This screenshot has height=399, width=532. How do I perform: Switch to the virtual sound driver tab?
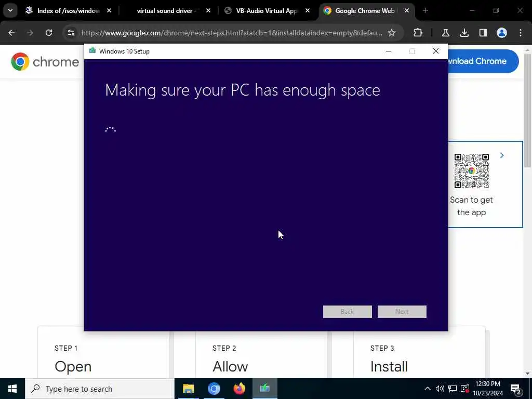click(166, 11)
